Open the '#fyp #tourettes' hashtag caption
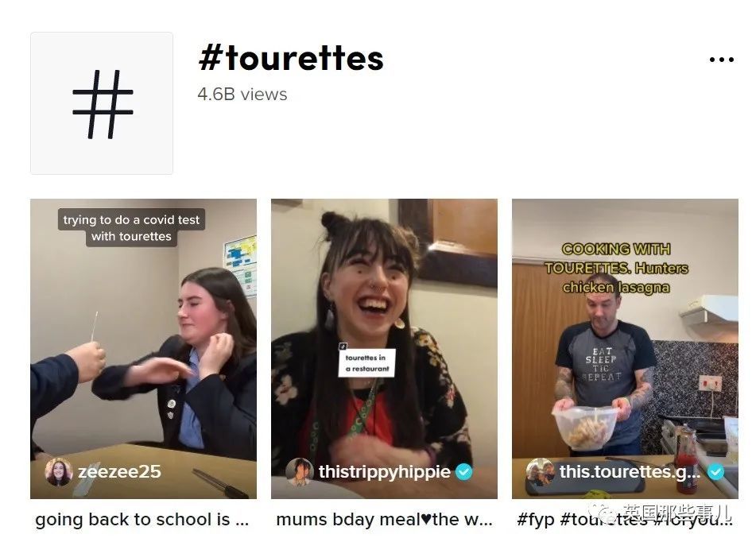This screenshot has height=546, width=756. [x=625, y=520]
